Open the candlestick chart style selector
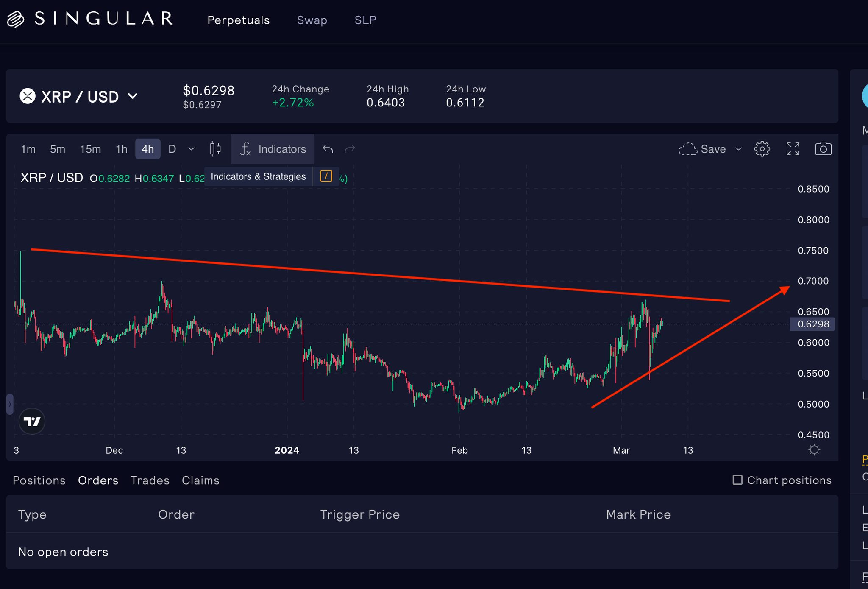Viewport: 868px width, 589px height. (x=215, y=149)
